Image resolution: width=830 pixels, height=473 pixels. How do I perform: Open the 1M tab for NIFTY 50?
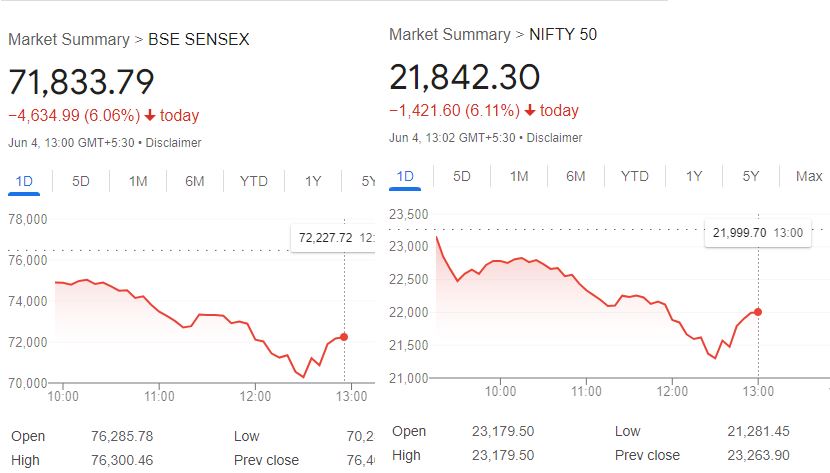pos(519,177)
